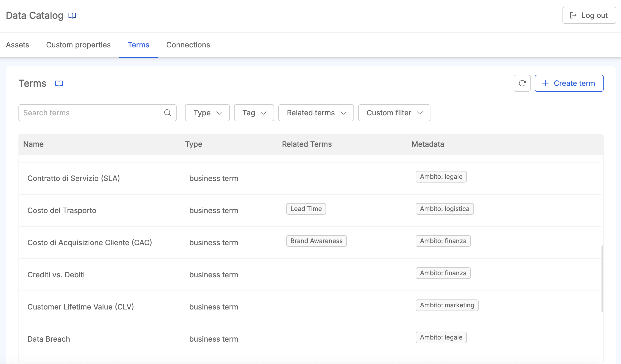Expand the Tag filter dropdown
Screen dimensions: 621x364
tap(254, 113)
